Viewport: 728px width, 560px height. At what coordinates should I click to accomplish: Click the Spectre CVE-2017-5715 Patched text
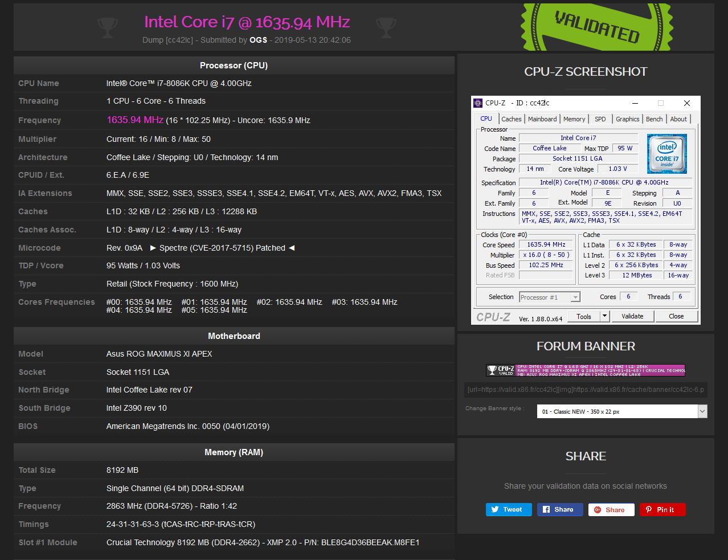[222, 248]
